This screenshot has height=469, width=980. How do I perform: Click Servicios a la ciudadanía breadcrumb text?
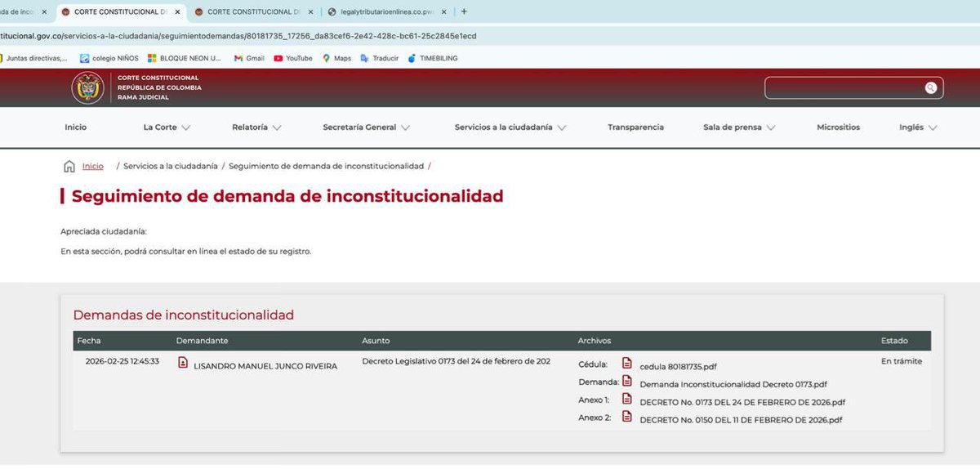tap(171, 167)
